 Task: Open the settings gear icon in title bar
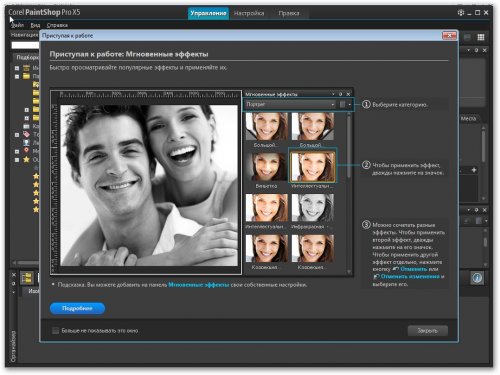click(461, 12)
